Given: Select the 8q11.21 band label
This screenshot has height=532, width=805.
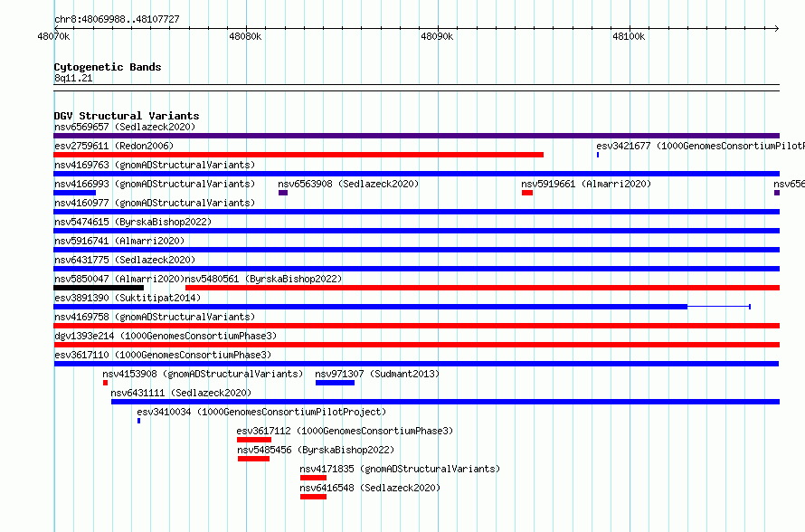Looking at the screenshot, I should tap(73, 78).
